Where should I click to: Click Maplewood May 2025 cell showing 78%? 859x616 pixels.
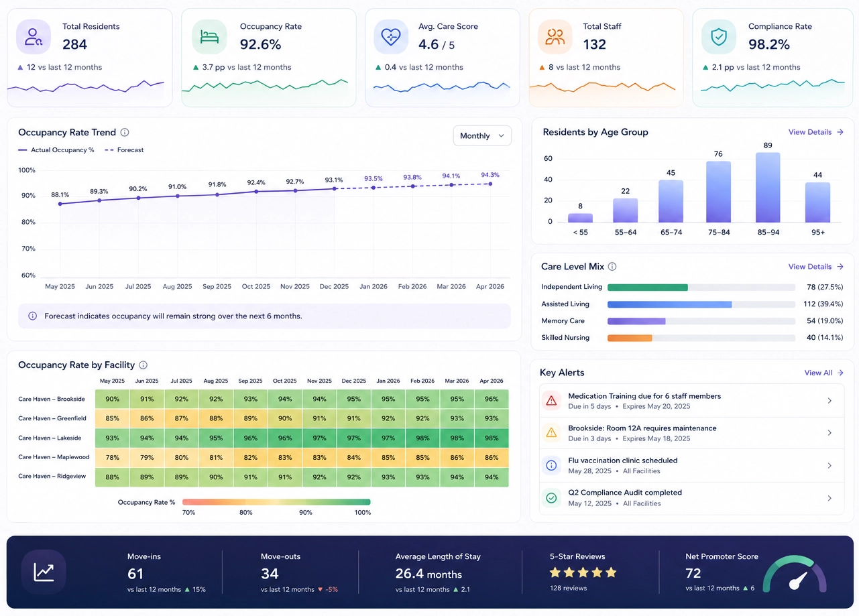coord(113,457)
